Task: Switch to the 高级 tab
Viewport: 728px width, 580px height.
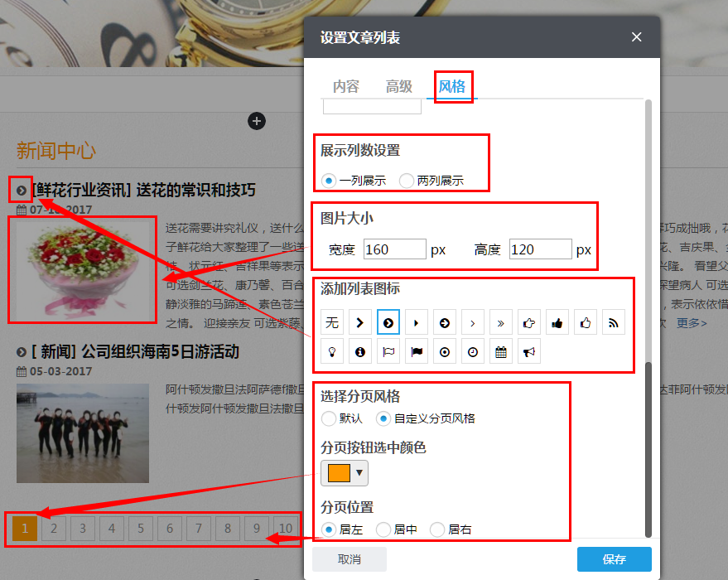Action: coord(399,86)
